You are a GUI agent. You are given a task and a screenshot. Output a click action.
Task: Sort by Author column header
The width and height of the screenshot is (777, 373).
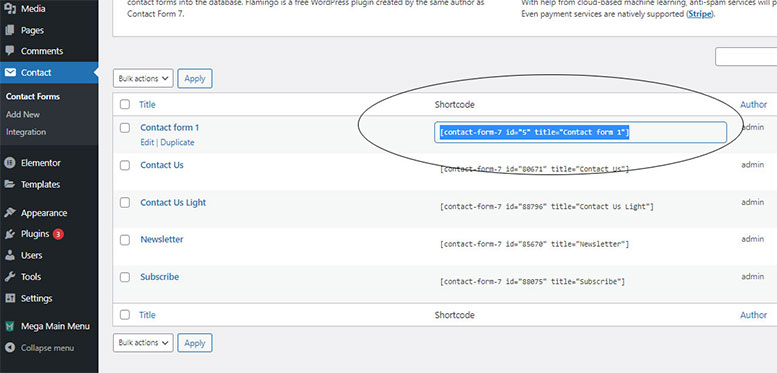pos(753,105)
